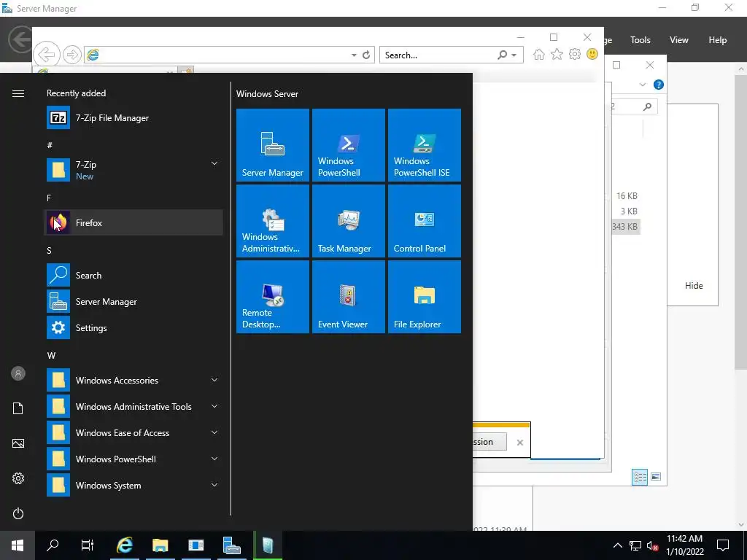Expand the ribbon chevron in Explorer window
The height and width of the screenshot is (560, 747).
pos(642,85)
